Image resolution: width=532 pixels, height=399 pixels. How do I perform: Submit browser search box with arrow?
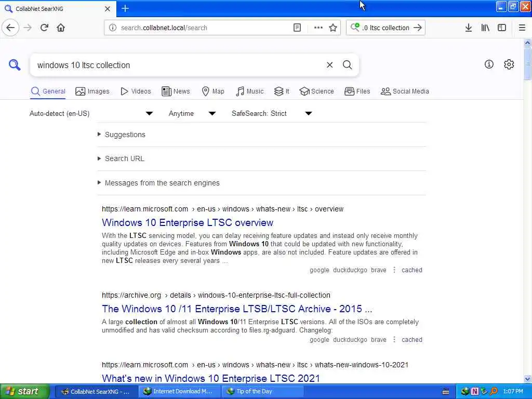pos(418,28)
